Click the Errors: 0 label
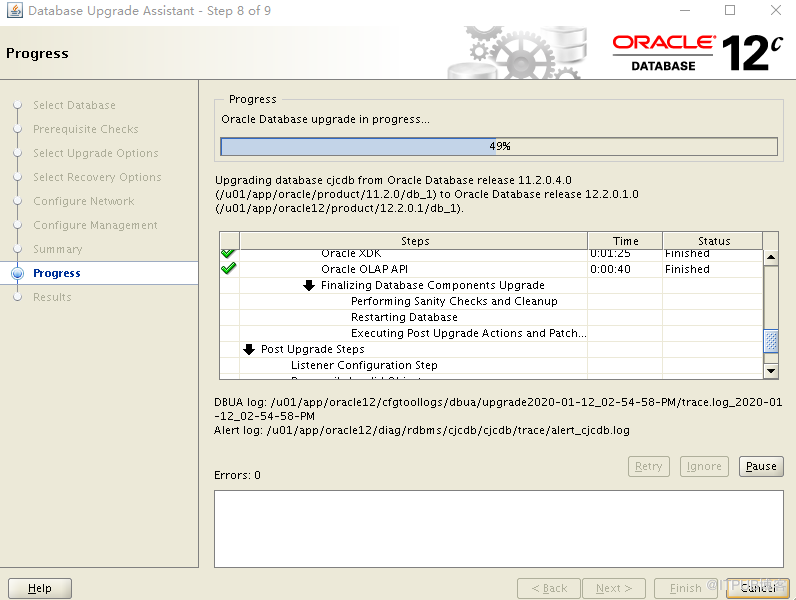The height and width of the screenshot is (600, 796). point(237,475)
